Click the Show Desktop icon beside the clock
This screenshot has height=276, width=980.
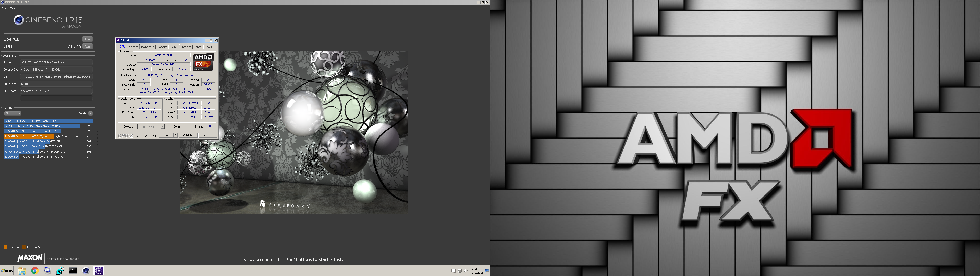487,271
